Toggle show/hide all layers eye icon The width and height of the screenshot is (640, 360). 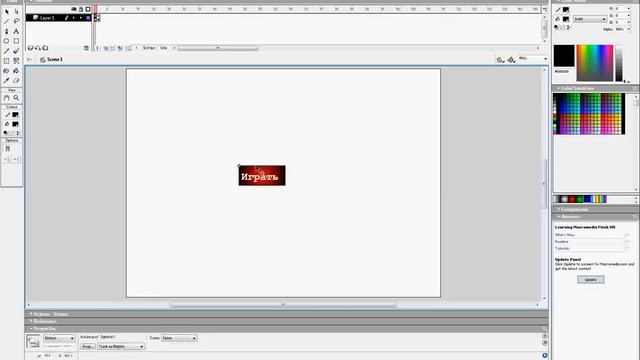click(74, 9)
